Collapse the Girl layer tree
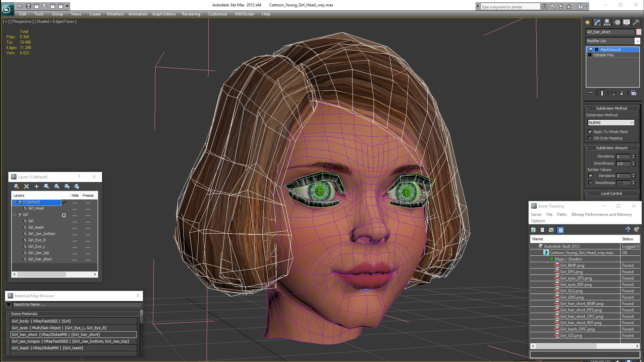 click(14, 215)
